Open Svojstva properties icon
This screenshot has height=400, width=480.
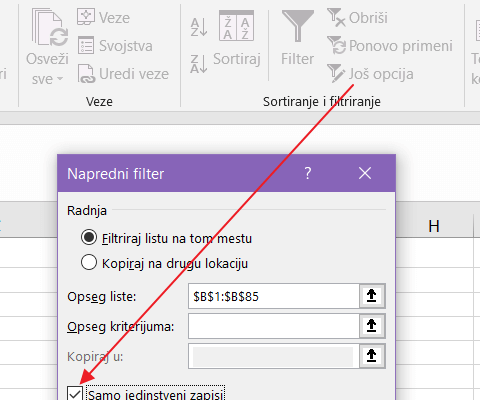[86, 45]
